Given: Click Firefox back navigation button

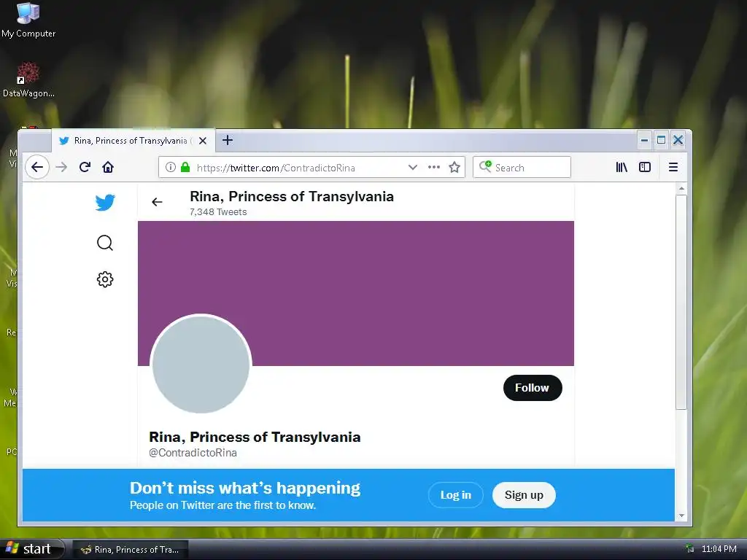Looking at the screenshot, I should (x=37, y=167).
